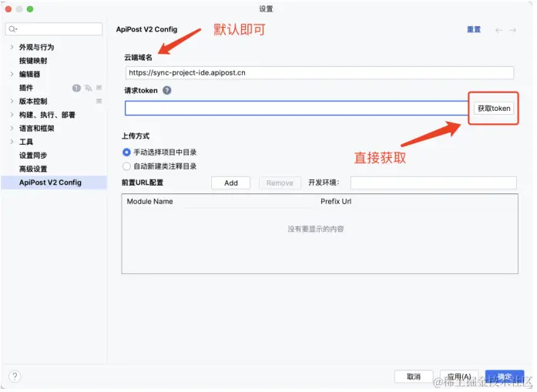This screenshot has width=537, height=392.
Task: Open the 高级设置 settings page
Action: pyautogui.click(x=33, y=169)
